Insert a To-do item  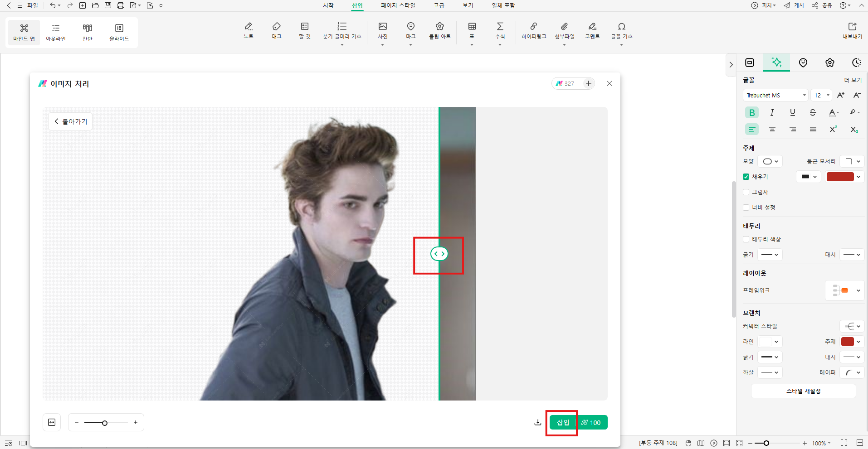point(305,30)
